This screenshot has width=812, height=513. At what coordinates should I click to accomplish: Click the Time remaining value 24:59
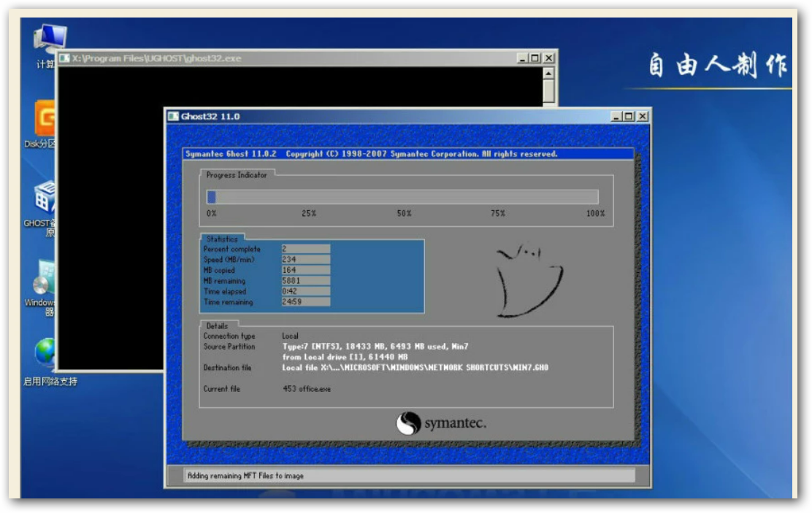click(x=305, y=302)
